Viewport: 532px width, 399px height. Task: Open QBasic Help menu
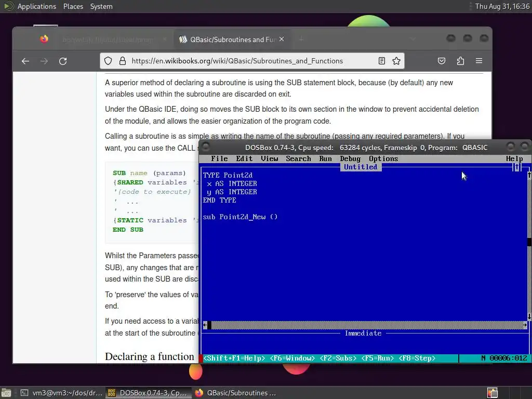514,159
